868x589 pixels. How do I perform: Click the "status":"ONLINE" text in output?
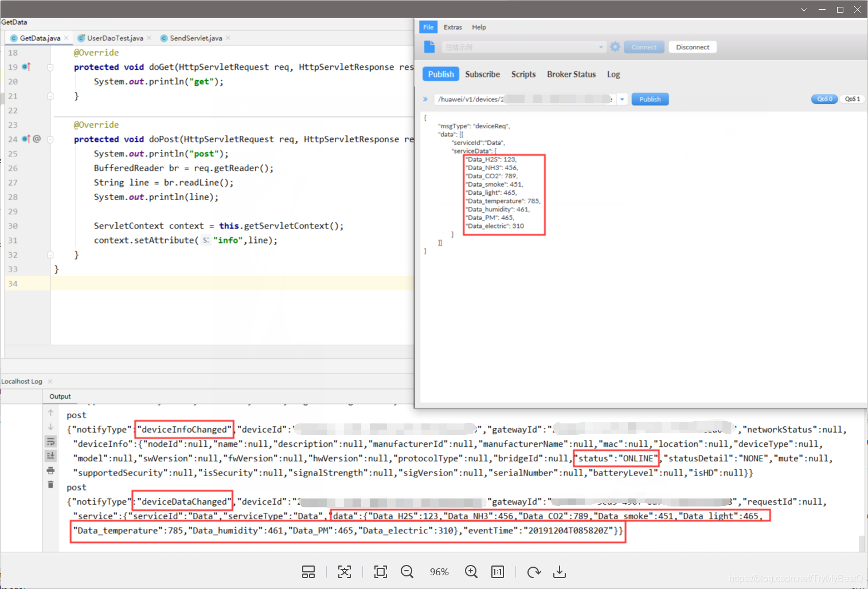pos(616,458)
